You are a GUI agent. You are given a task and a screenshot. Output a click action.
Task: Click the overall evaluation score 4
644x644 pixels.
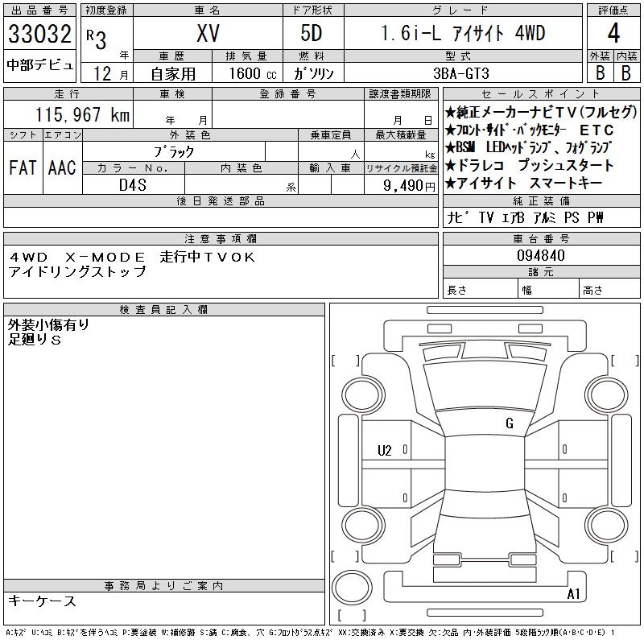pos(613,33)
